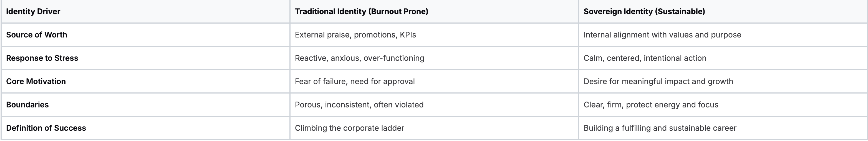Select the Core Motivation row label
868x141 pixels.
click(x=36, y=81)
